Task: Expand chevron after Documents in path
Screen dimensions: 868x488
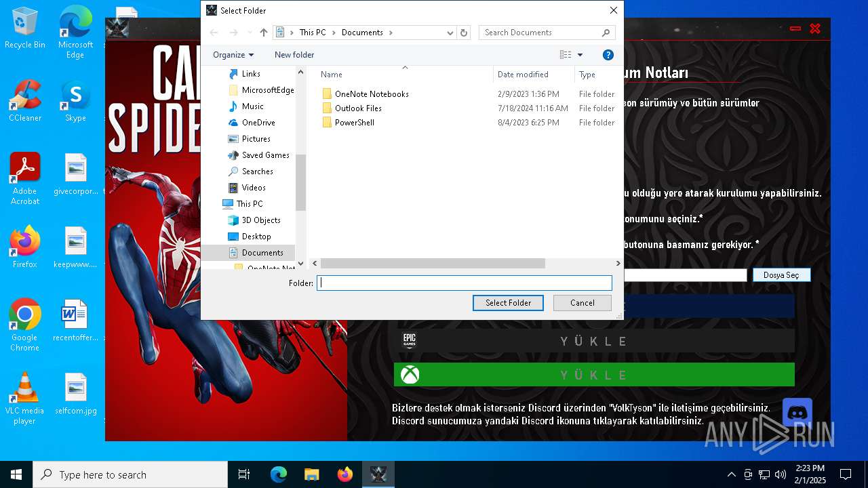Action: click(x=391, y=33)
